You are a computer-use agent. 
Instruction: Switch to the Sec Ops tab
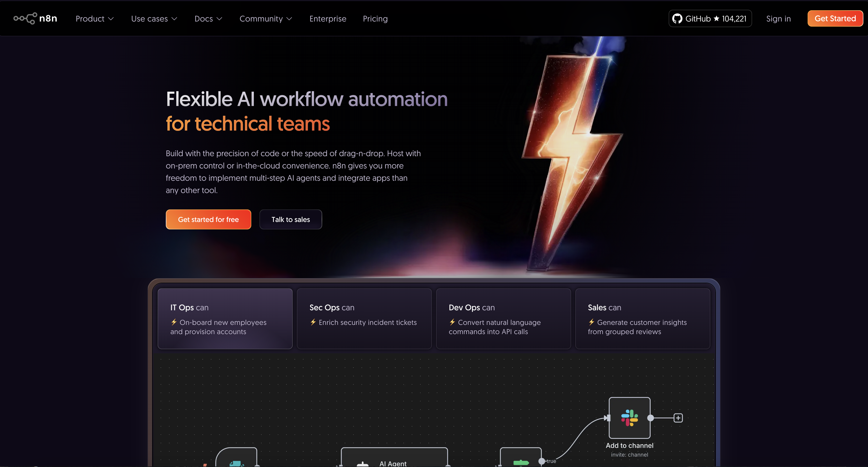pos(364,318)
